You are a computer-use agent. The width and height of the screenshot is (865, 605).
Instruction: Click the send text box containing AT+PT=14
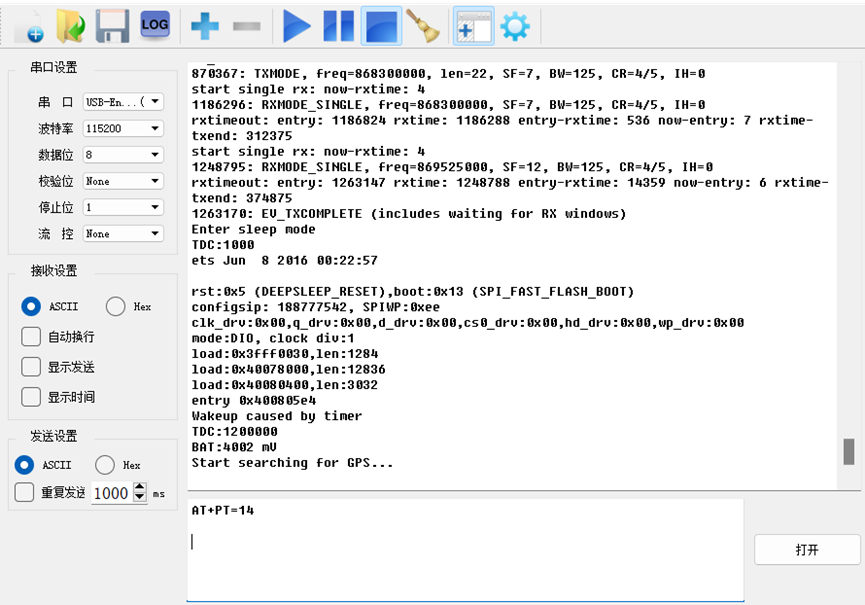coord(465,550)
